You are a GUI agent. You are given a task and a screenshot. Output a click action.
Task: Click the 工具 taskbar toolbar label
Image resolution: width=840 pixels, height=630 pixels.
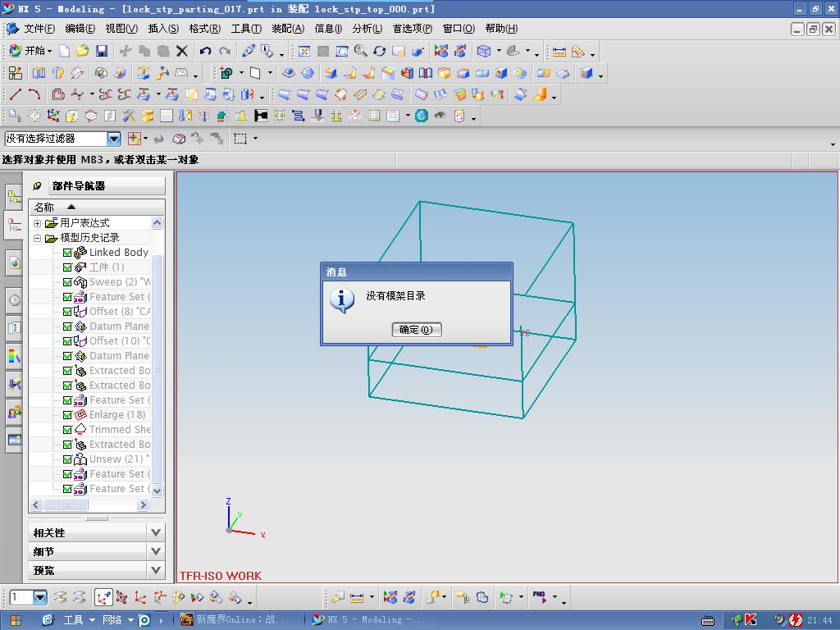pyautogui.click(x=73, y=620)
